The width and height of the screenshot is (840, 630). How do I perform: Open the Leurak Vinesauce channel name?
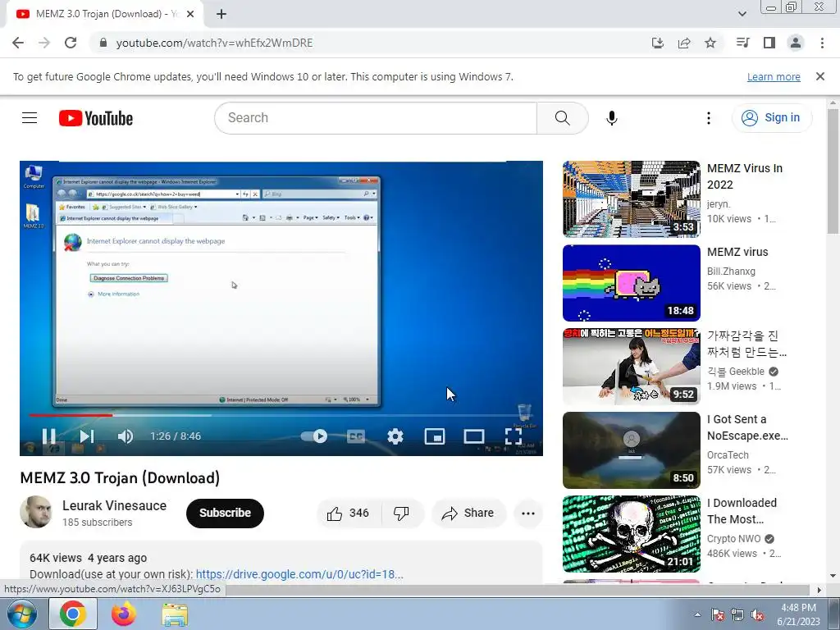click(114, 505)
